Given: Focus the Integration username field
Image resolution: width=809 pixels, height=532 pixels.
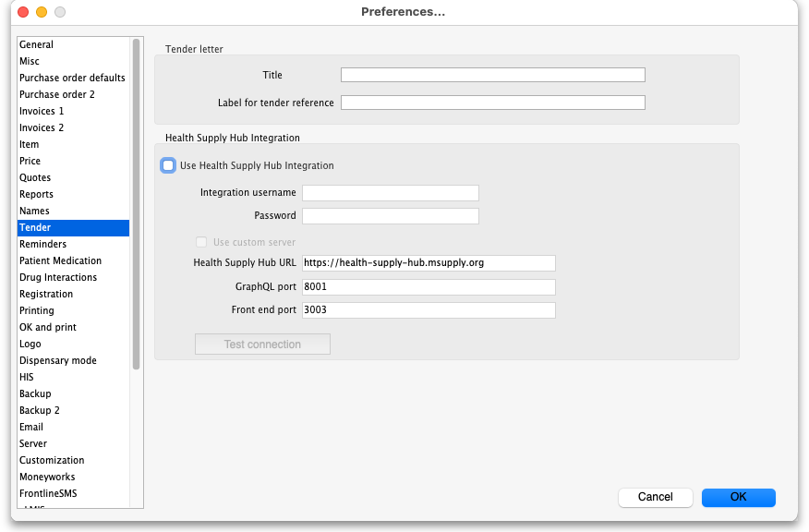Looking at the screenshot, I should coord(390,193).
